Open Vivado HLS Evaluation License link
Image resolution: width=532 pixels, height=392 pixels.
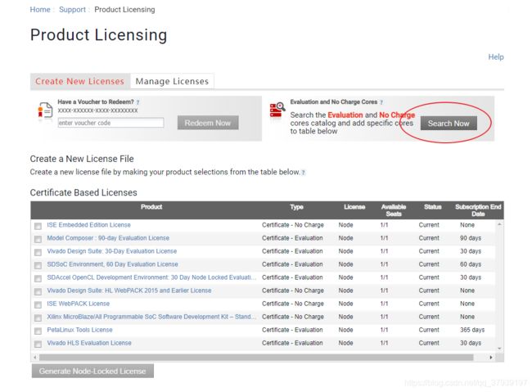[89, 343]
